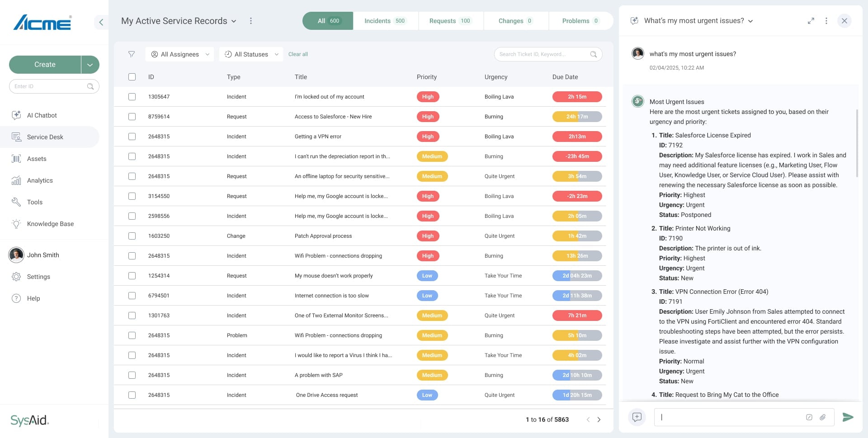This screenshot has width=868, height=438.
Task: Open the AI Chatbot sidebar icon
Action: pyautogui.click(x=16, y=115)
